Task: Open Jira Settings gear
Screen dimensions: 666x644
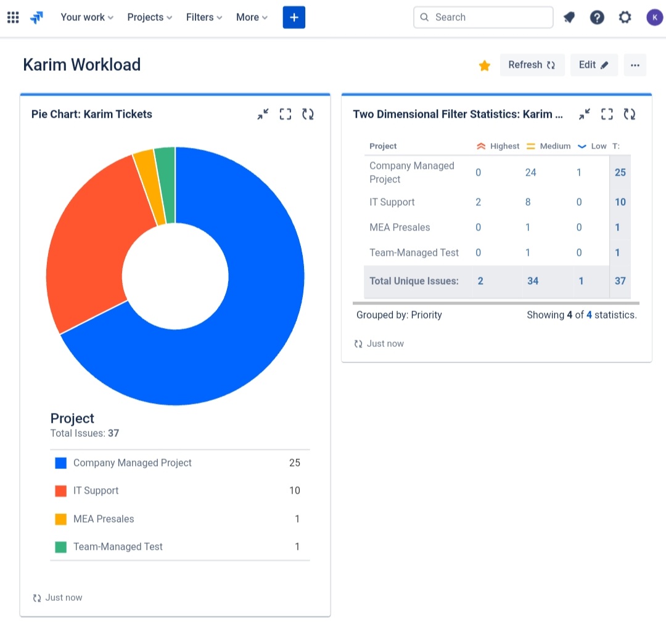Action: click(625, 17)
